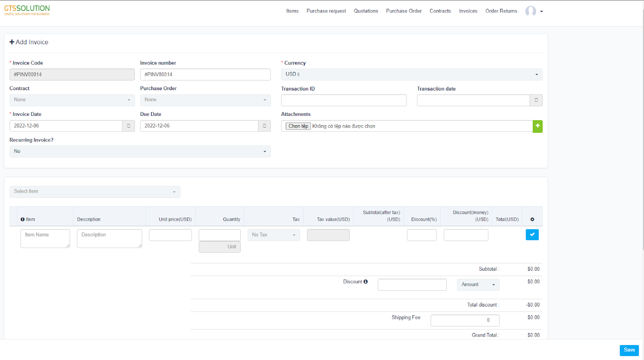Expand the Currency USD dropdown
The width and height of the screenshot is (644, 360).
411,74
